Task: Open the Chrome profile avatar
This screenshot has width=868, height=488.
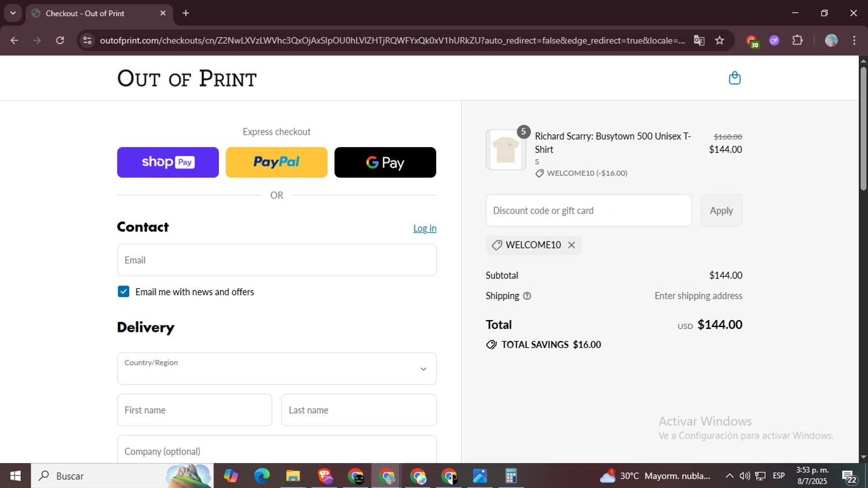Action: pos(832,41)
